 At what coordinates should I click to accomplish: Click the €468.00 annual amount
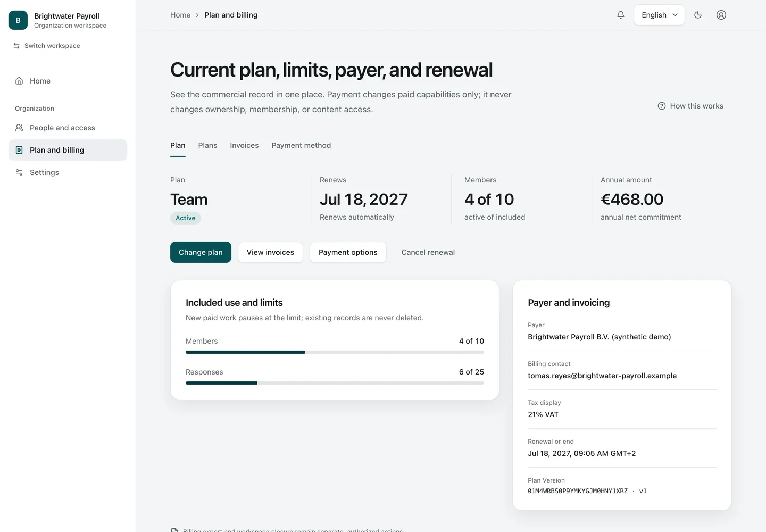pyautogui.click(x=632, y=199)
